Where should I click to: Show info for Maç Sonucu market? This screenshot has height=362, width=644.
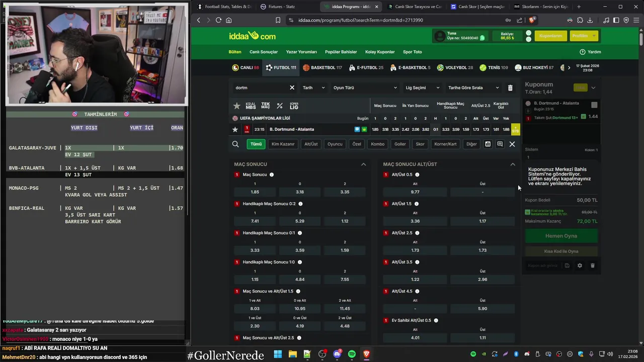[272, 174]
